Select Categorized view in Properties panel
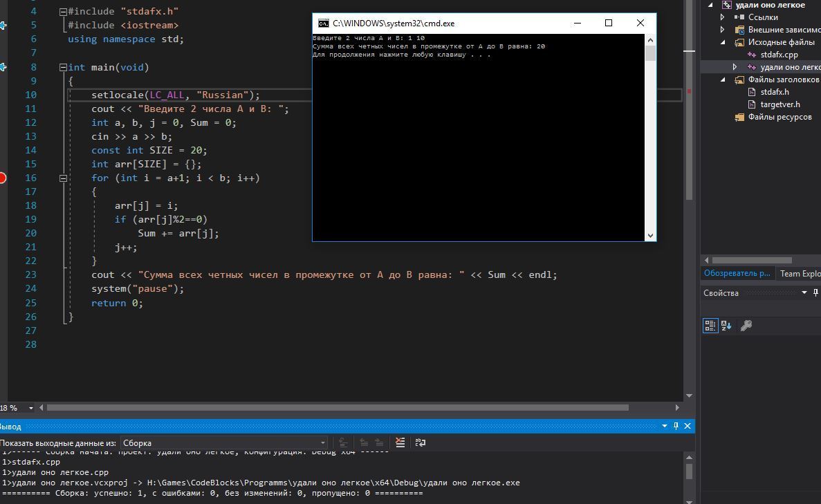Image resolution: width=821 pixels, height=504 pixels. click(x=710, y=326)
